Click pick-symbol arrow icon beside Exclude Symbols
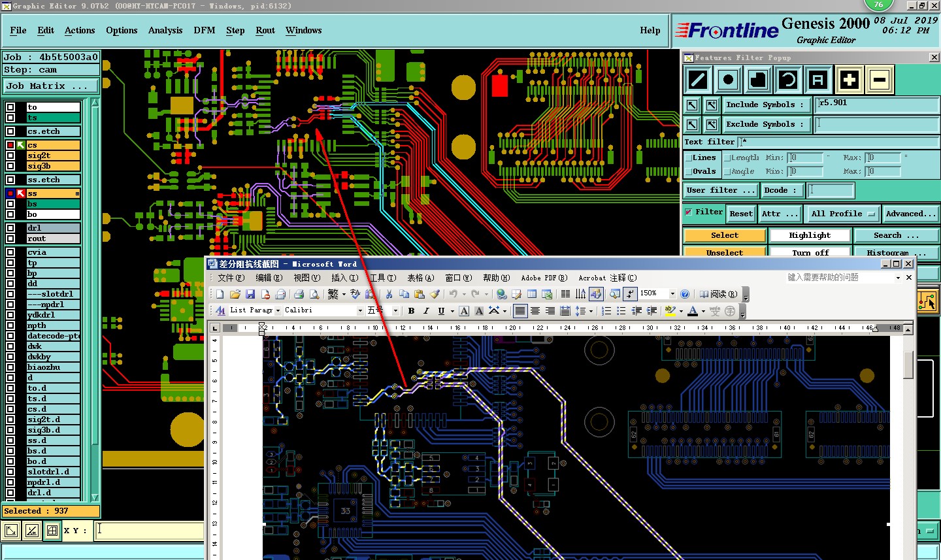Image resolution: width=941 pixels, height=560 pixels. [x=692, y=124]
